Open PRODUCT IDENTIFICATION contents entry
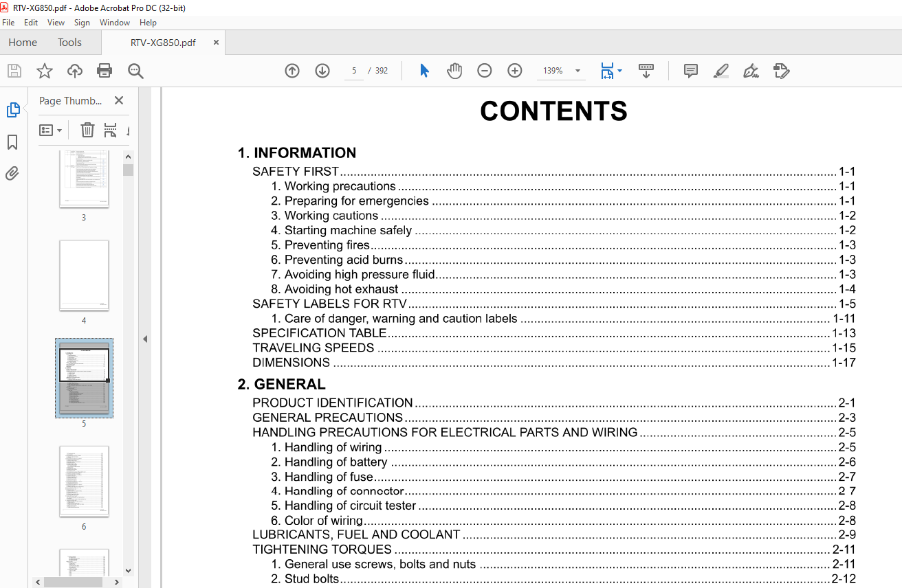Image resolution: width=902 pixels, height=588 pixels. coord(554,403)
